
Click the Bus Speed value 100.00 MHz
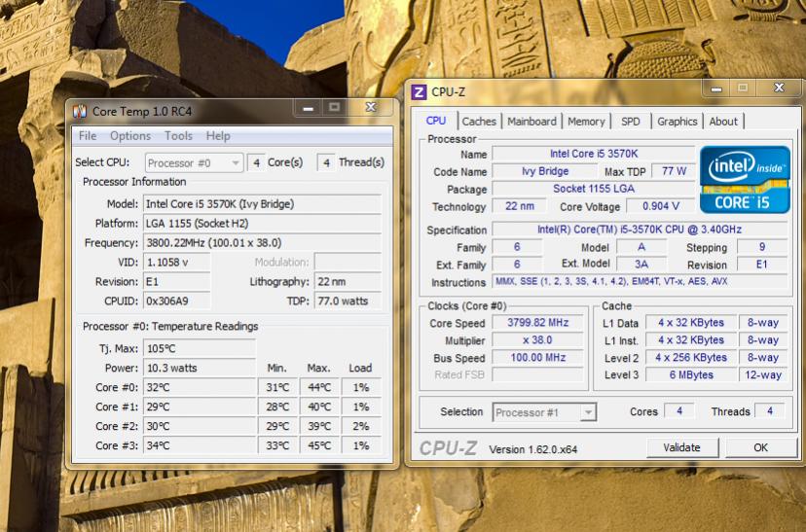(x=537, y=357)
